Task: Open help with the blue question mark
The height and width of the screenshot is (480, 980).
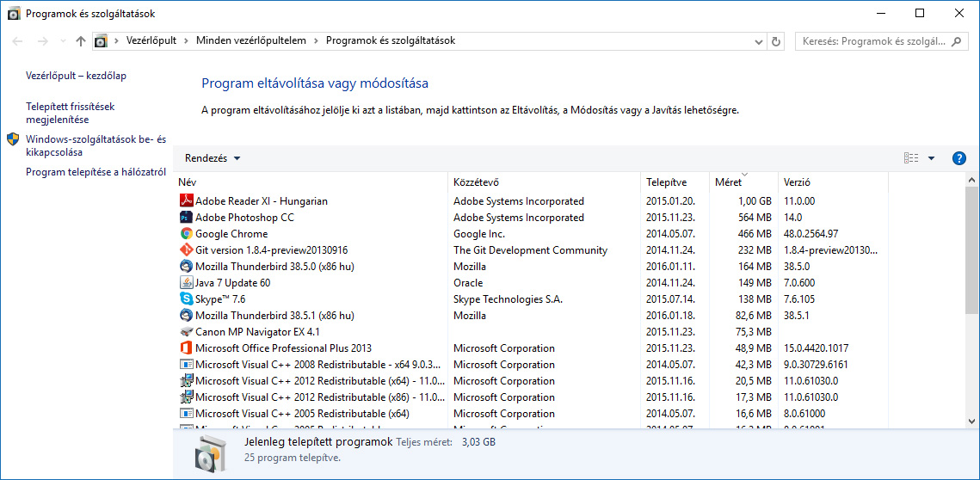Action: click(x=959, y=158)
